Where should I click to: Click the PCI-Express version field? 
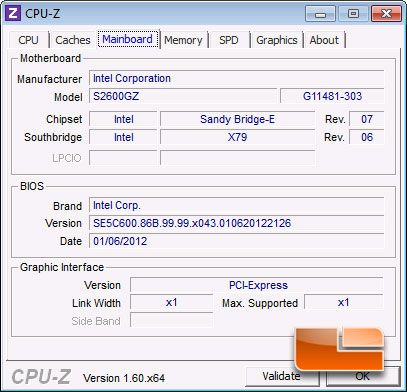tap(257, 285)
